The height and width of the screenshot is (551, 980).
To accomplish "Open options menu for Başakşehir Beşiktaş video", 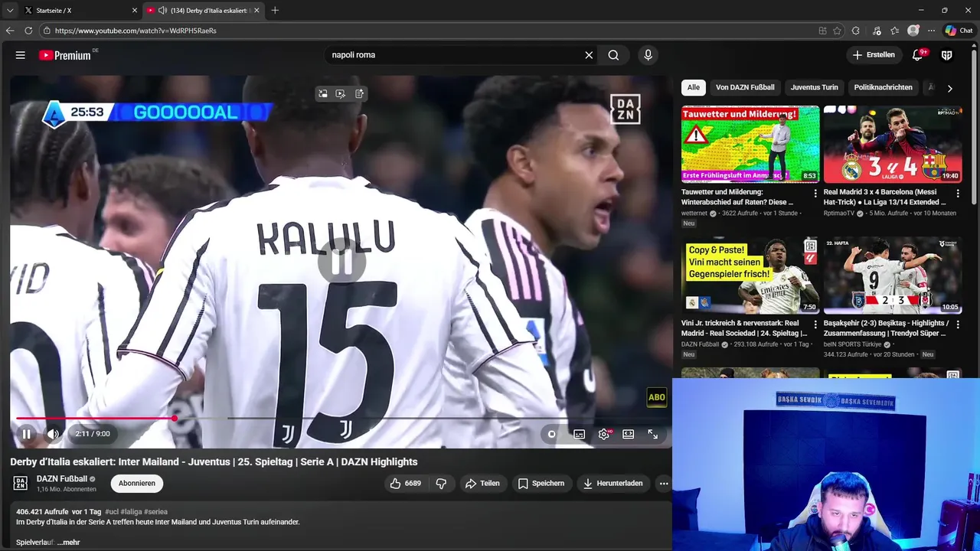I will click(x=957, y=324).
